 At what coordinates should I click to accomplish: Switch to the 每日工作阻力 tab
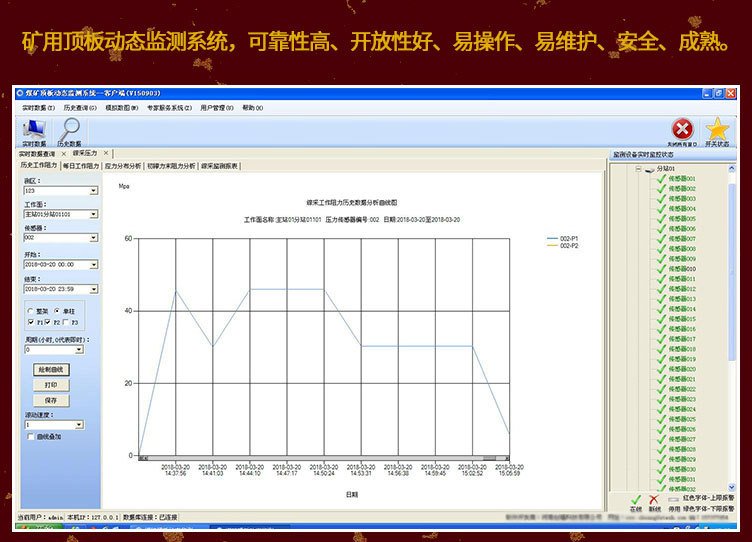(81, 166)
